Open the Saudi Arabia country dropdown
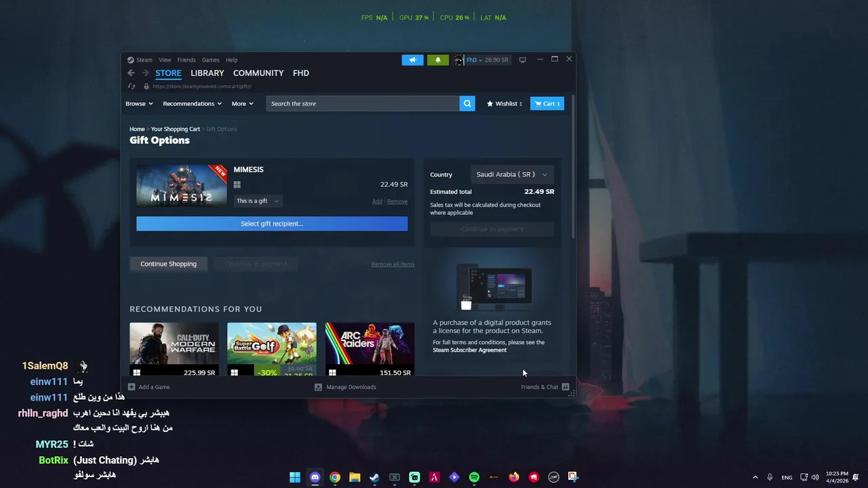Viewport: 868px width, 488px height. [x=511, y=174]
